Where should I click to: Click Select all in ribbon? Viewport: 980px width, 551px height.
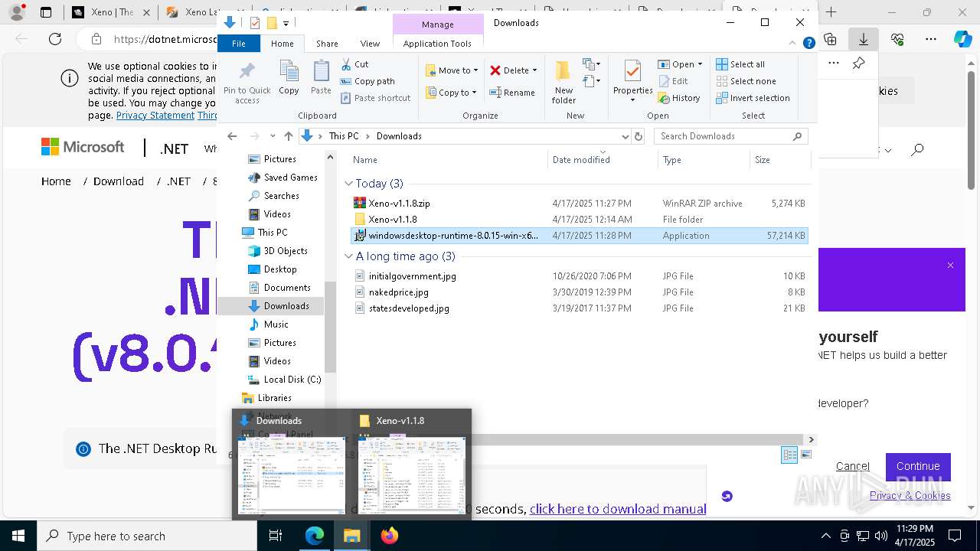pos(740,64)
